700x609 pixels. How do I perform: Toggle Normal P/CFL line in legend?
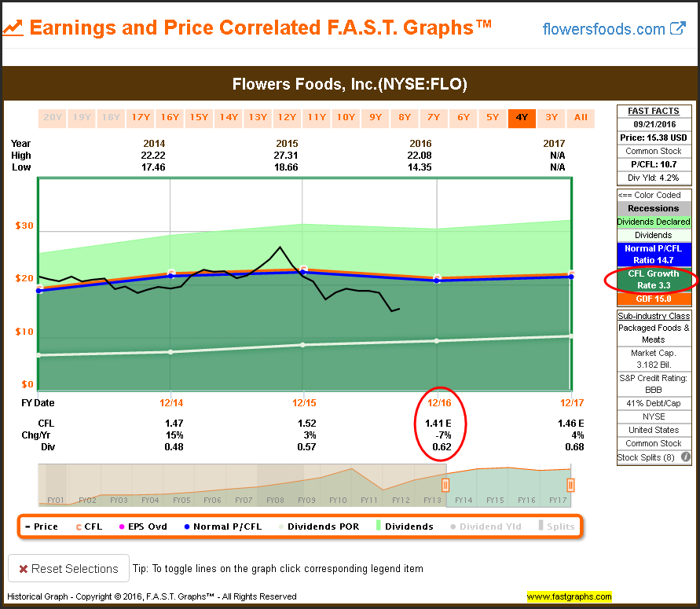pyautogui.click(x=185, y=526)
